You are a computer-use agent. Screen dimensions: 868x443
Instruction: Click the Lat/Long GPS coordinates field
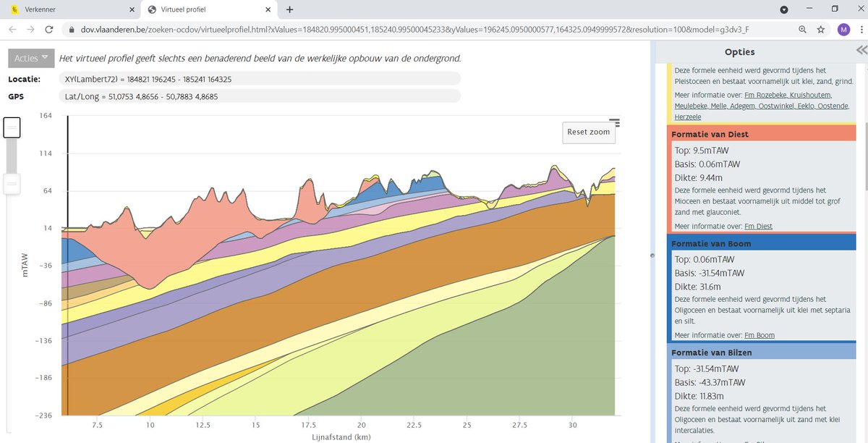[x=260, y=96]
